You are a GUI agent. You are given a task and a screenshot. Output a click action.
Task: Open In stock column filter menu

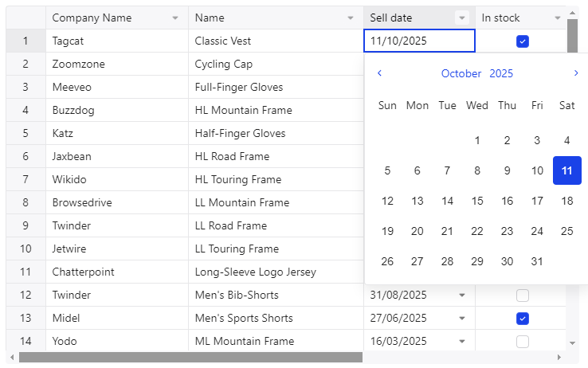[x=558, y=18]
